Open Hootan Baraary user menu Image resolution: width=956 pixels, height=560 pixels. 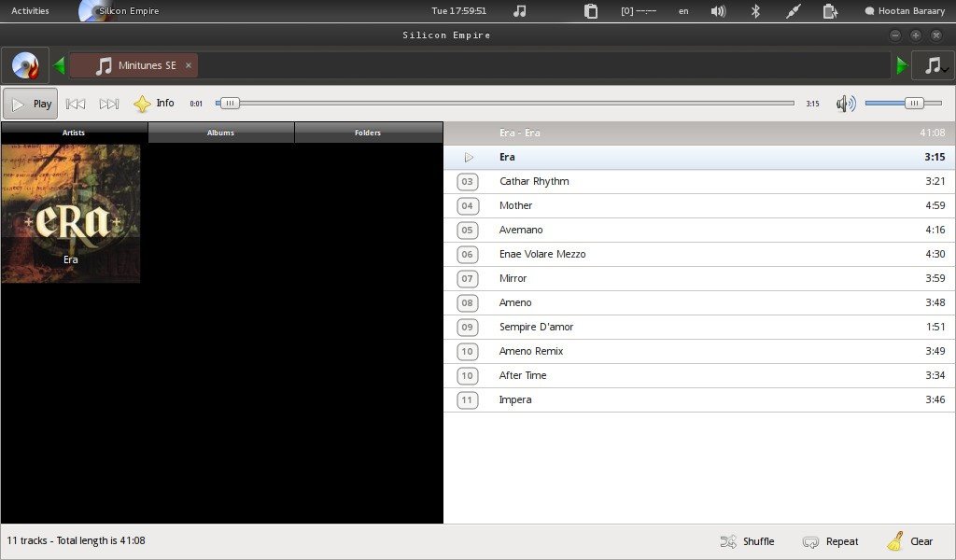[905, 11]
